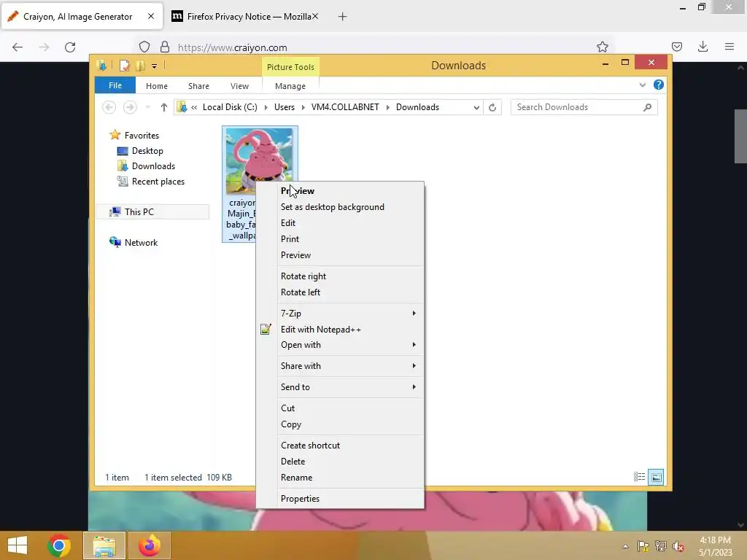
Task: Click New Folder icon in Quick Access Toolbar
Action: click(140, 66)
